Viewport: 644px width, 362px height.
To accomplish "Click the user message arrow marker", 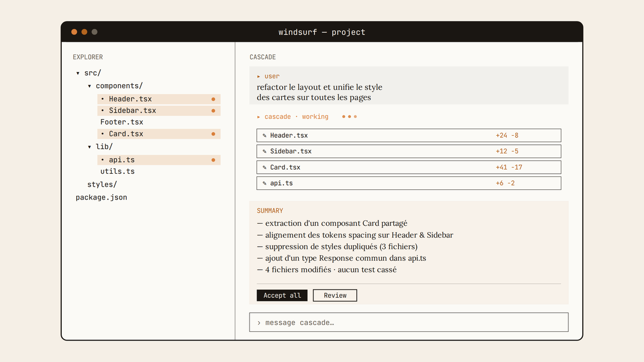I will coord(259,77).
